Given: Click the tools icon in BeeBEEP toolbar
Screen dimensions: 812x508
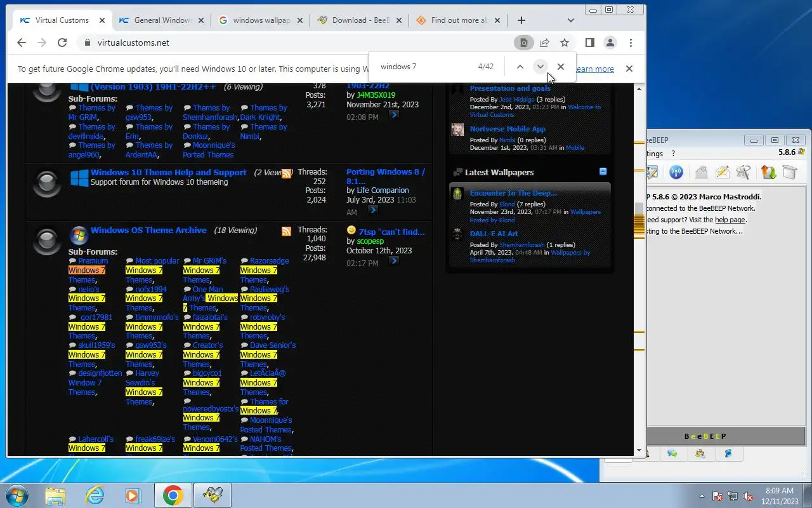Looking at the screenshot, I should [743, 172].
